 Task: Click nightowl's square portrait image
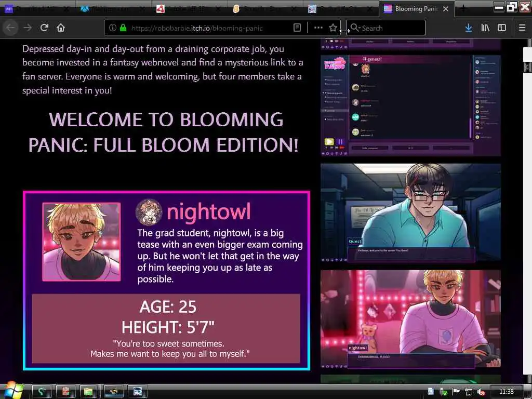82,242
